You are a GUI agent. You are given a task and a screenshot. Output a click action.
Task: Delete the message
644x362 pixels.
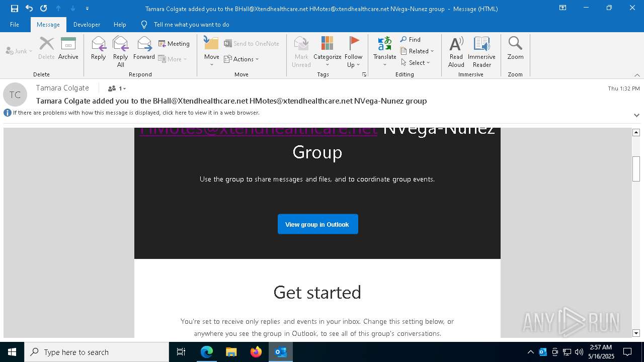click(x=47, y=48)
